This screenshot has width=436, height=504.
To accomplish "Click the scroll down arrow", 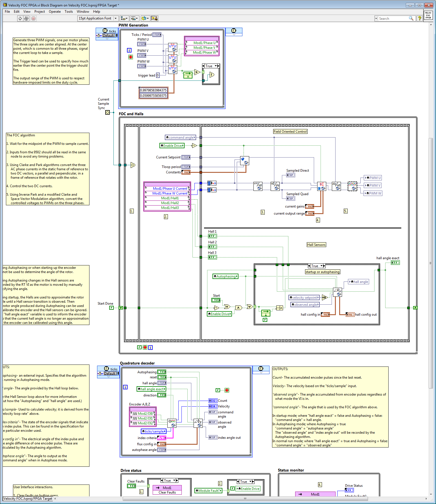I will point(431,494).
